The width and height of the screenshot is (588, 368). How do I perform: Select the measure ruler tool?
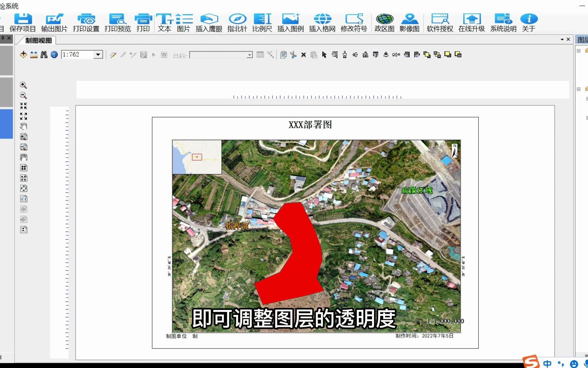coord(34,55)
